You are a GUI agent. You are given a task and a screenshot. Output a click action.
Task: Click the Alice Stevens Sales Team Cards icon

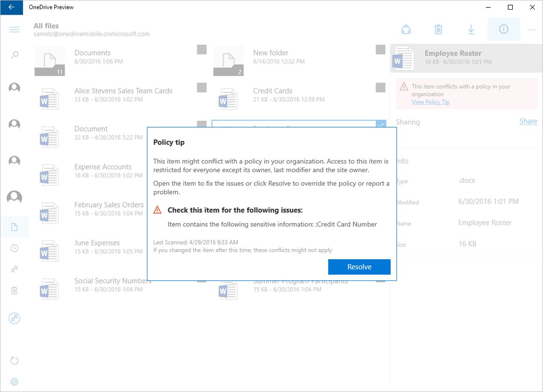(x=49, y=99)
